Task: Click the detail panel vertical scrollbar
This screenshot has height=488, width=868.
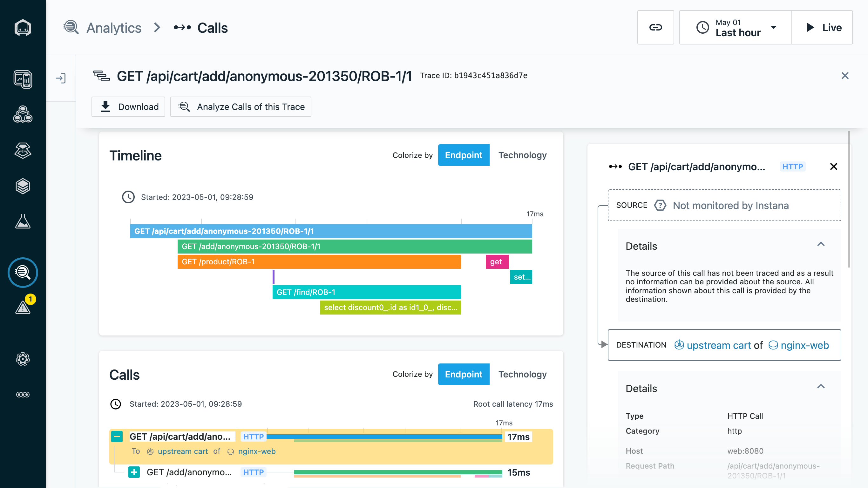Action: [x=849, y=199]
